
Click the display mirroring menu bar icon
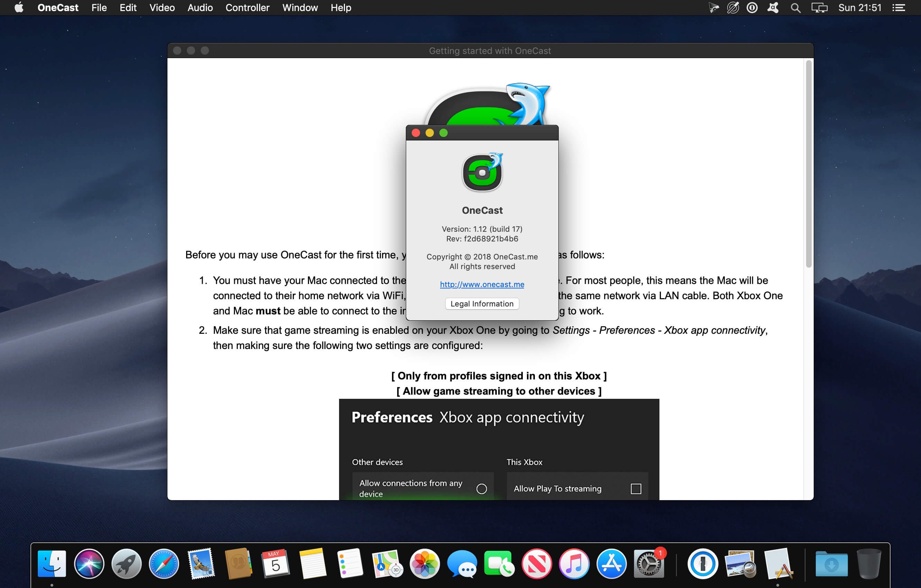(x=819, y=8)
